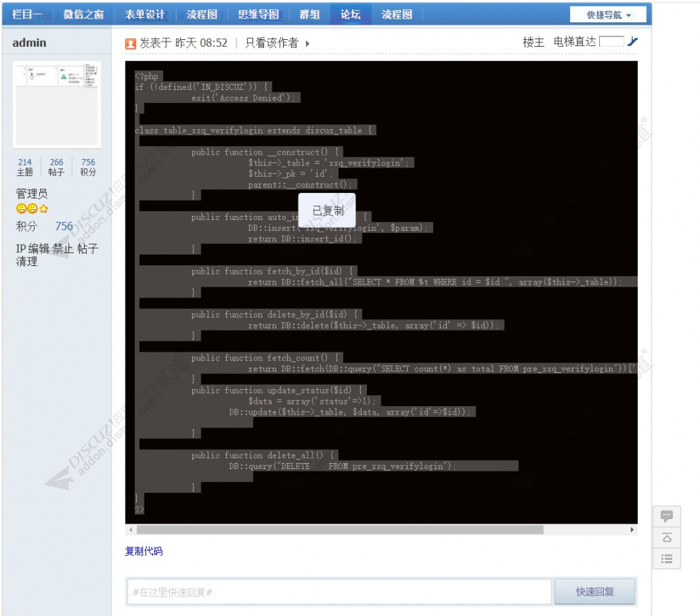Click the horizontal code scrollbar thumb
The height and width of the screenshot is (616, 700).
click(x=340, y=530)
